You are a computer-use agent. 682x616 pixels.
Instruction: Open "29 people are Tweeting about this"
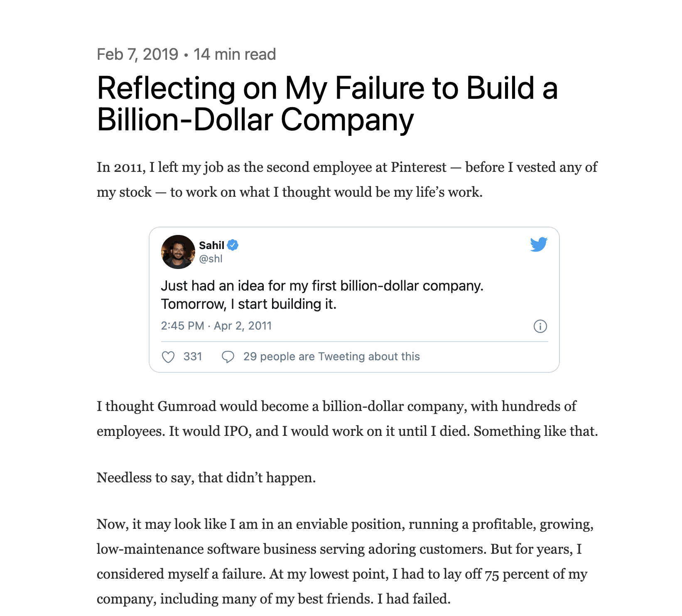point(331,357)
